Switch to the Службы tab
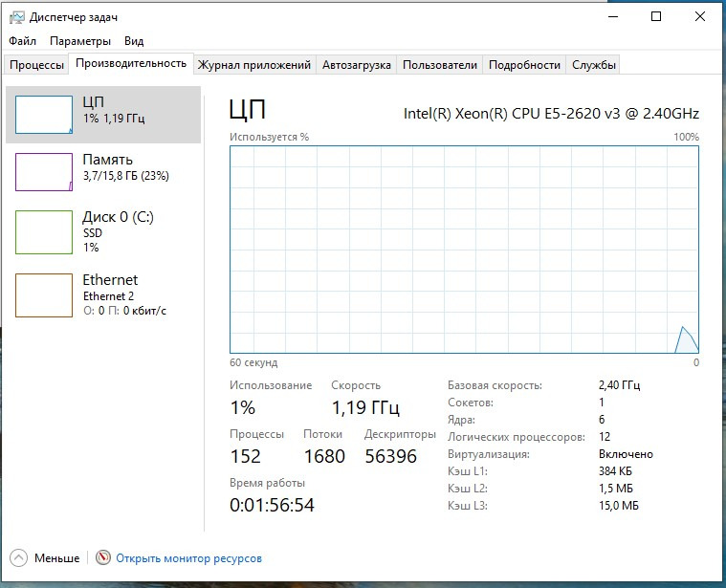This screenshot has width=726, height=588. tap(593, 65)
